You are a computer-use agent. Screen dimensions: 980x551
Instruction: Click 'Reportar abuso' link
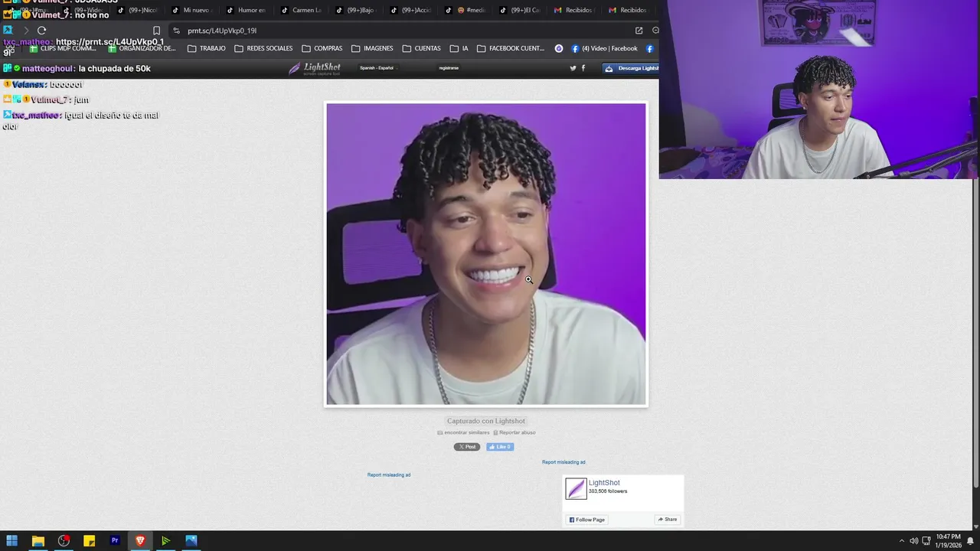click(x=514, y=432)
